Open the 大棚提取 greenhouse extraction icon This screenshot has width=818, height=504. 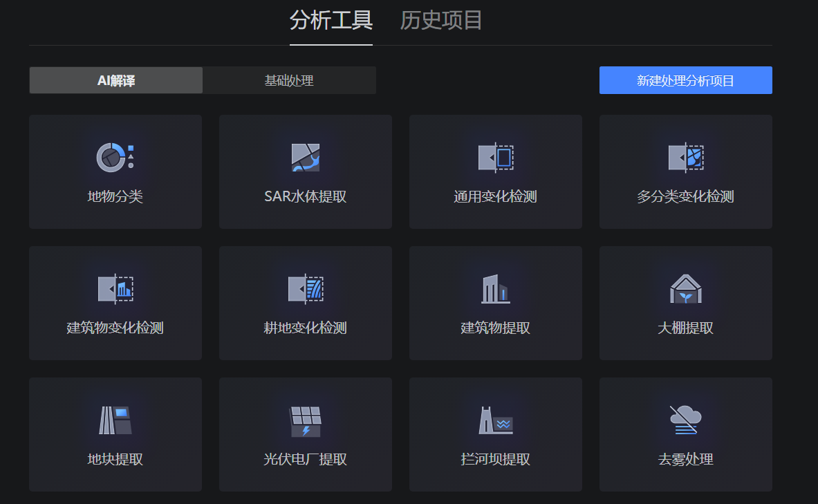(685, 288)
